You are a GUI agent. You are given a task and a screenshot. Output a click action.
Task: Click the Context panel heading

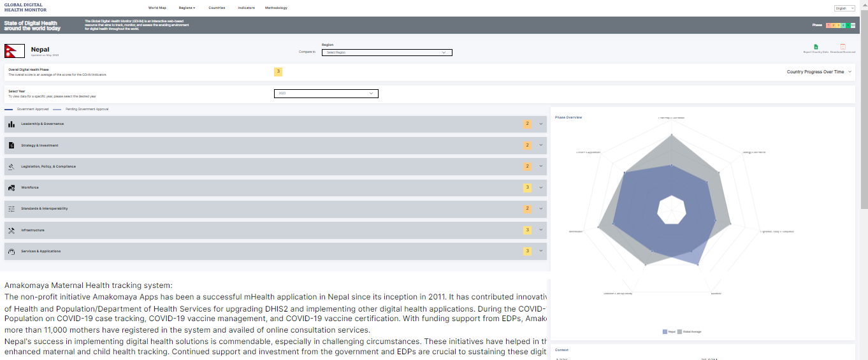point(561,350)
